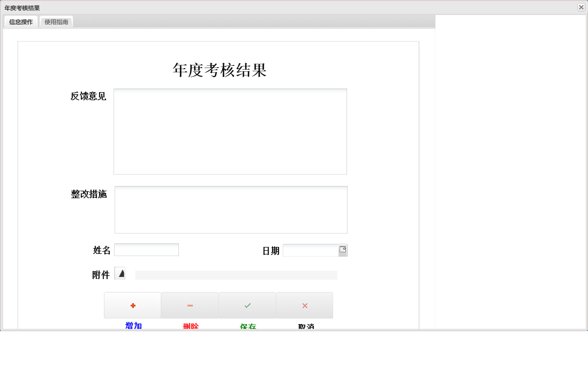Click the 反馈意见 feedback text area

tap(230, 131)
